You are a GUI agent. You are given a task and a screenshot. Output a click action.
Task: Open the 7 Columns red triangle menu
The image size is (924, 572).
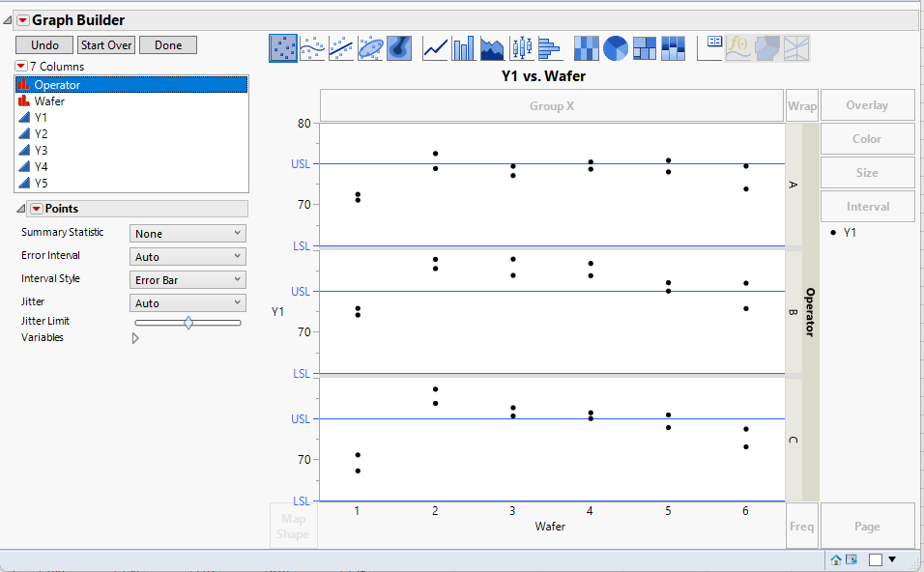(x=20, y=66)
